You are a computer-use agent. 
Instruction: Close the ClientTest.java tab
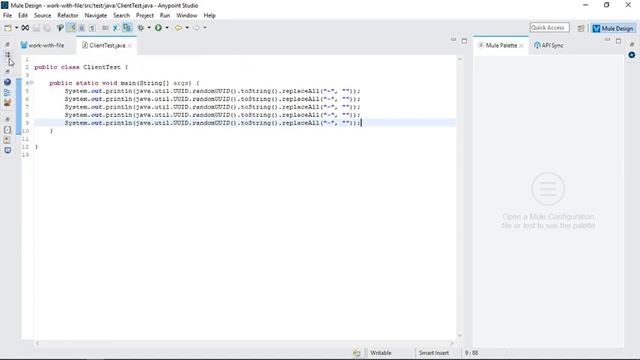(130, 46)
